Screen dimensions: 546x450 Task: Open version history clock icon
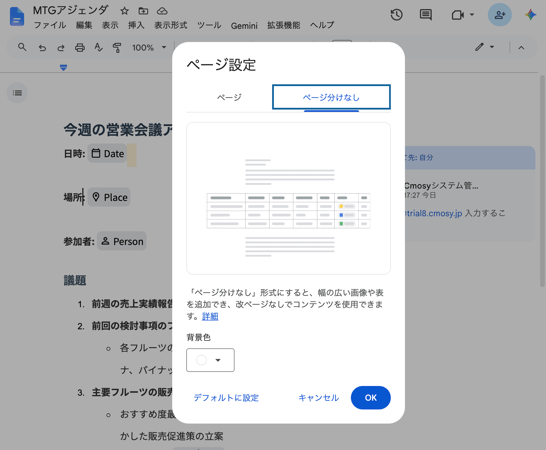coord(397,15)
